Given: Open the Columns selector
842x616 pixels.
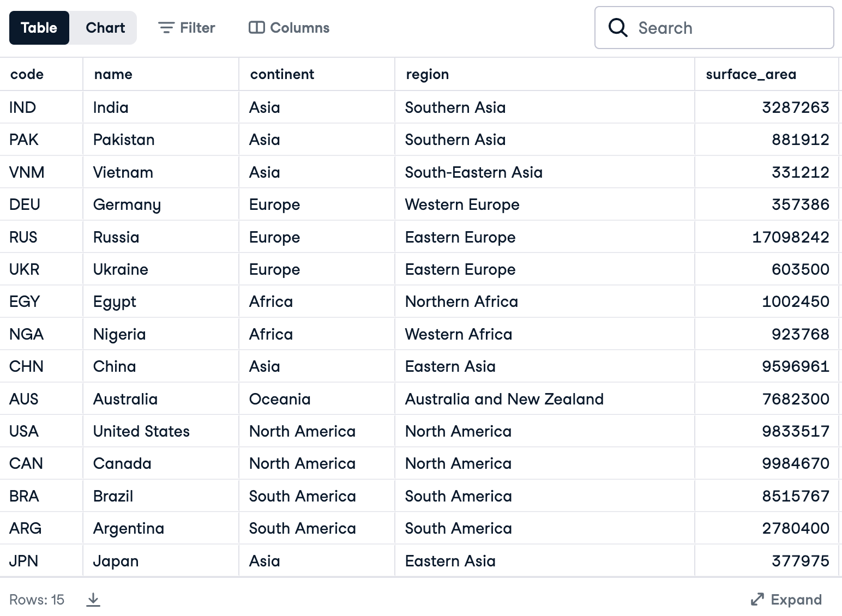Looking at the screenshot, I should 289,28.
